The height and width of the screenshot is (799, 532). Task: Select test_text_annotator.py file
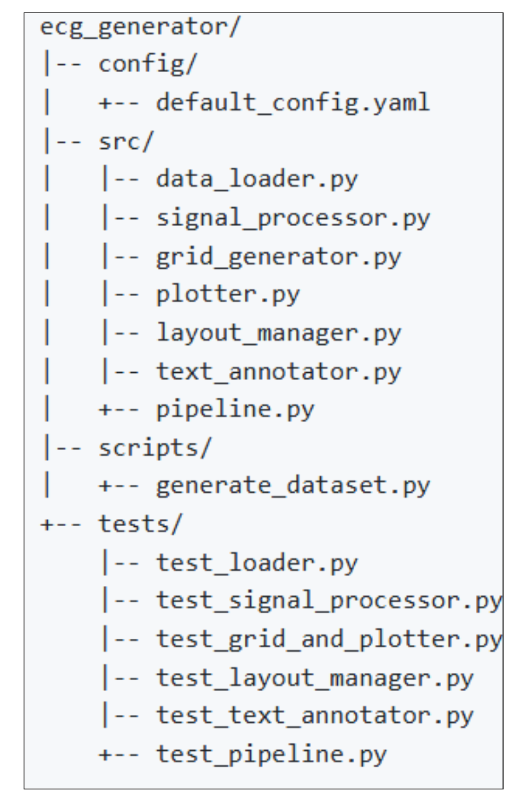pyautogui.click(x=315, y=716)
